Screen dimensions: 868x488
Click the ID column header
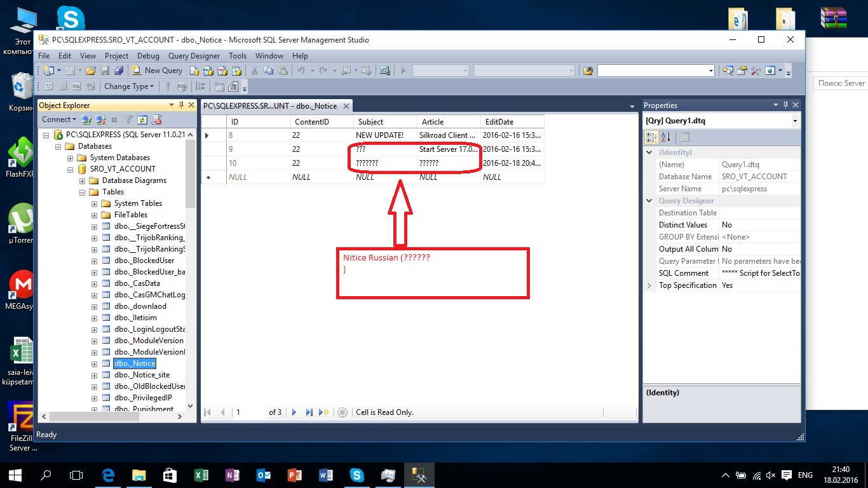259,122
